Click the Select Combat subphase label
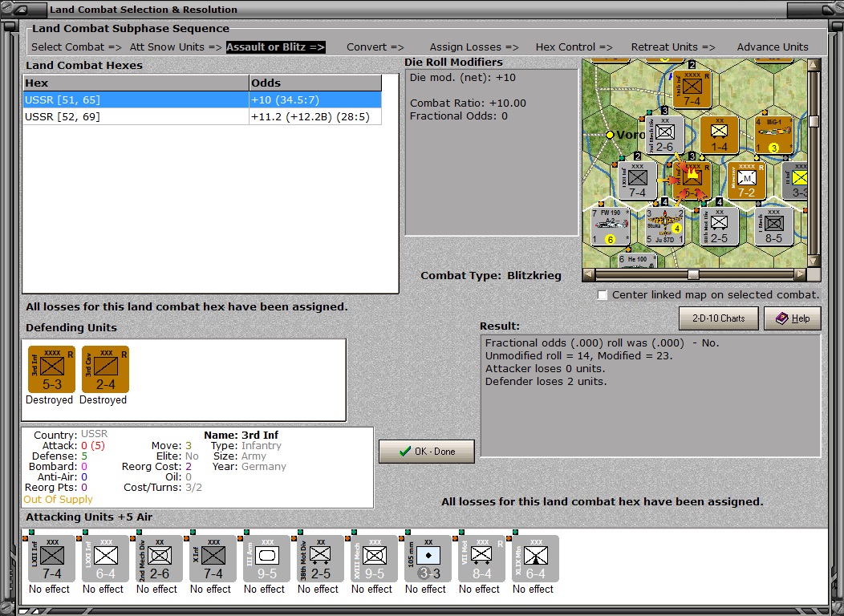The height and width of the screenshot is (616, 844). (76, 47)
